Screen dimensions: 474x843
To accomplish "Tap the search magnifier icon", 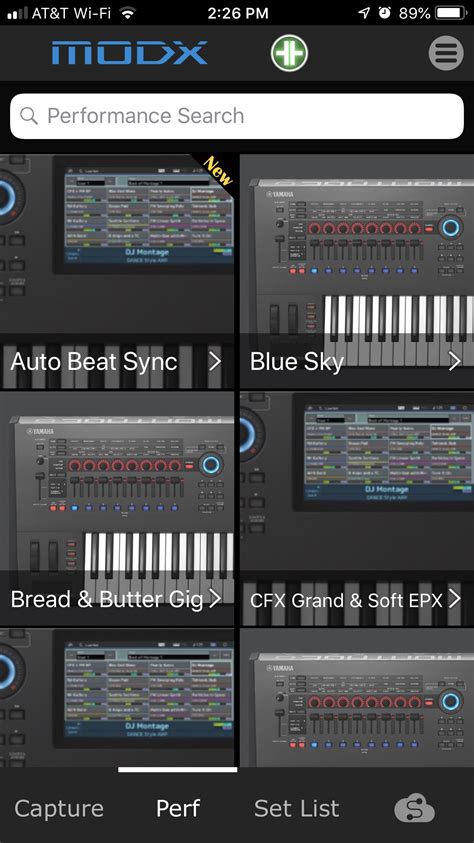I will coord(29,116).
